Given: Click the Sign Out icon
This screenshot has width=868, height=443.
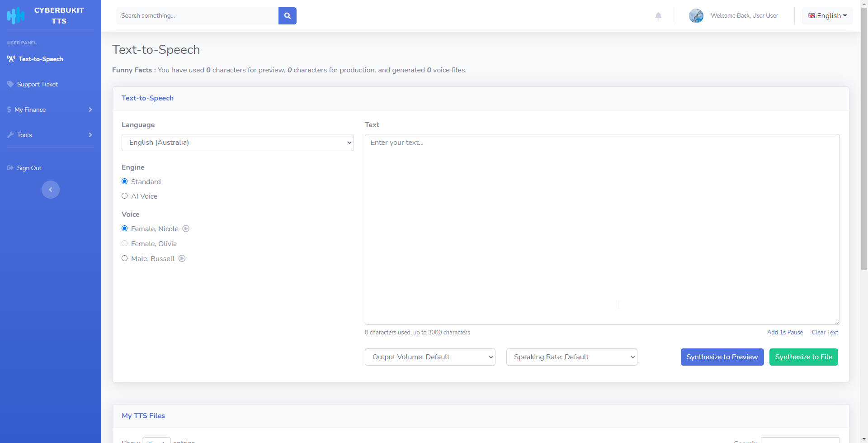Looking at the screenshot, I should [x=10, y=168].
